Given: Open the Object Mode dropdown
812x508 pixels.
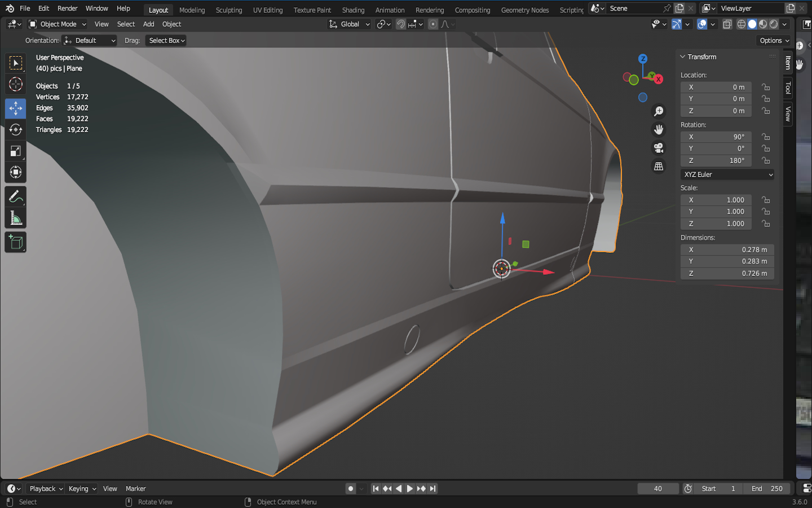Looking at the screenshot, I should tap(58, 24).
